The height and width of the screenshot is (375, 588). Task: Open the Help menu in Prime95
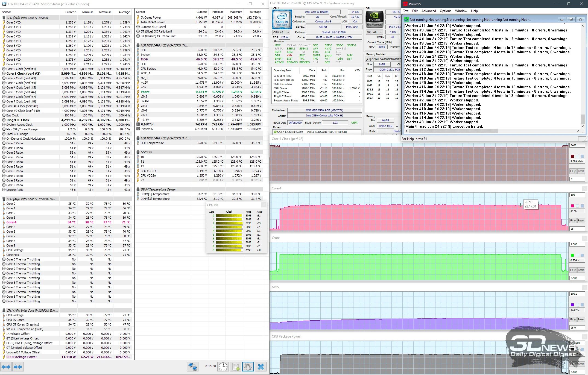pos(474,11)
